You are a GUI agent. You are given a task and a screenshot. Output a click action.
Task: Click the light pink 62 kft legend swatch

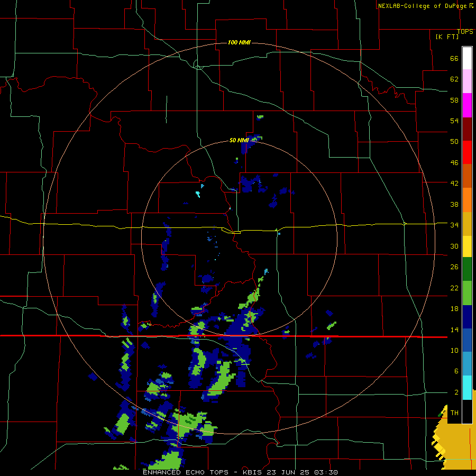[x=467, y=81]
